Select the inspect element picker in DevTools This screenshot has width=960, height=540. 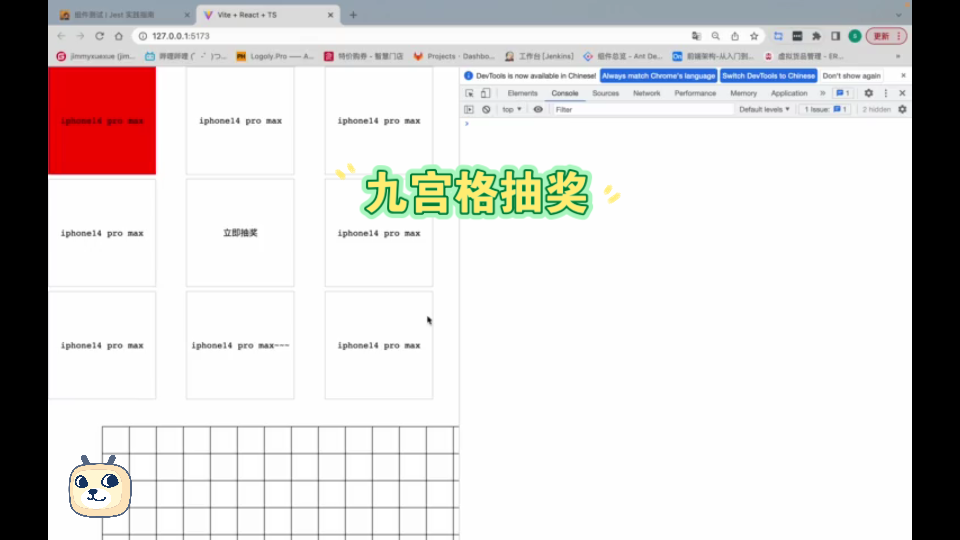click(470, 93)
